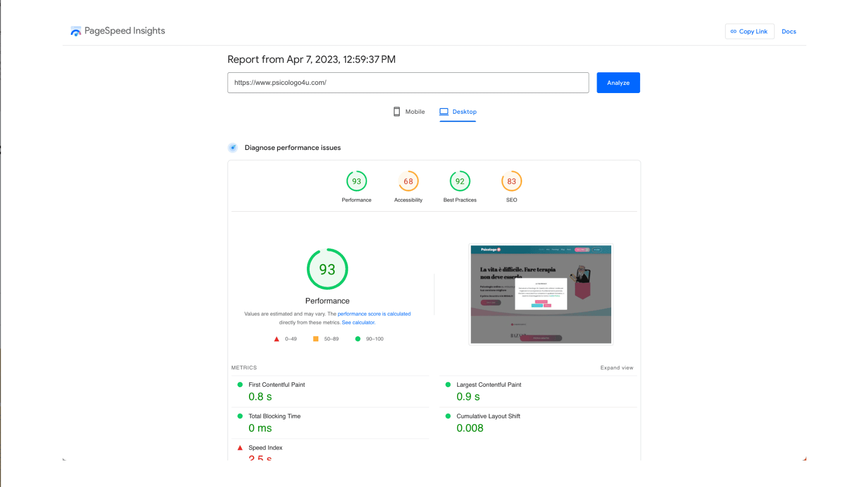The width and height of the screenshot is (868, 487).
Task: Click the URL input field
Action: (408, 82)
